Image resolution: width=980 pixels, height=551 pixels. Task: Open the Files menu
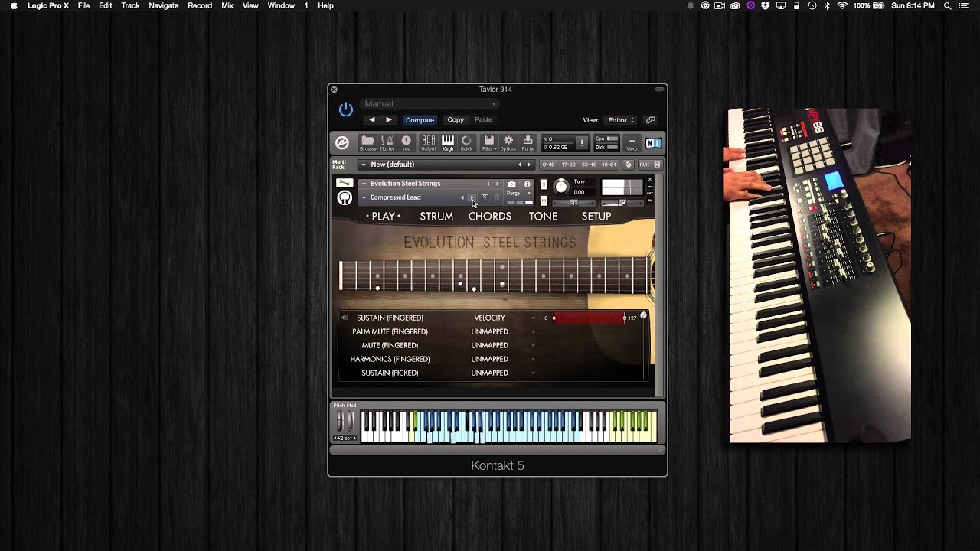[x=488, y=143]
